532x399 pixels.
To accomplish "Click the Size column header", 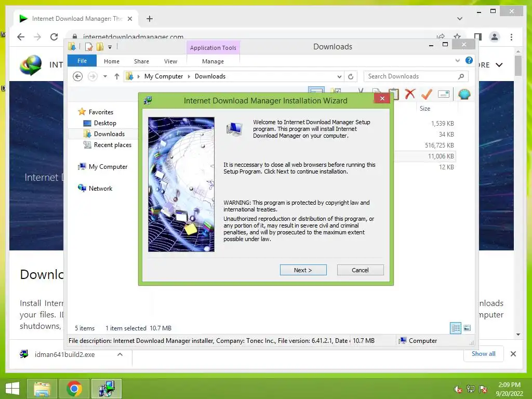I will tap(425, 109).
